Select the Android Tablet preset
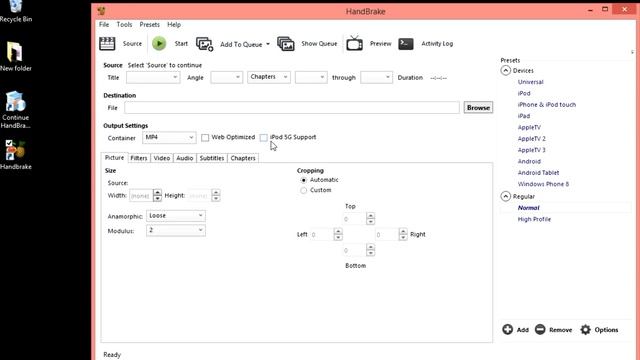Image resolution: width=640 pixels, height=360 pixels. [538, 173]
